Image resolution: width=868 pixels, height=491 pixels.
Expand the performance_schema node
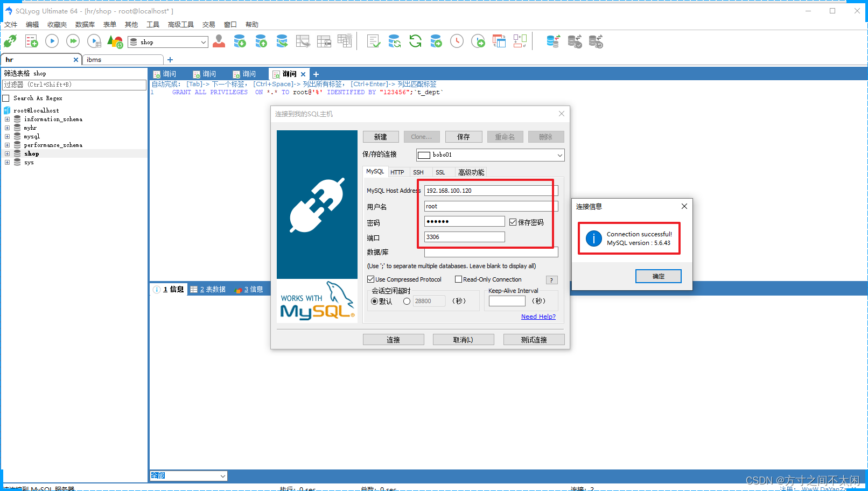(7, 145)
